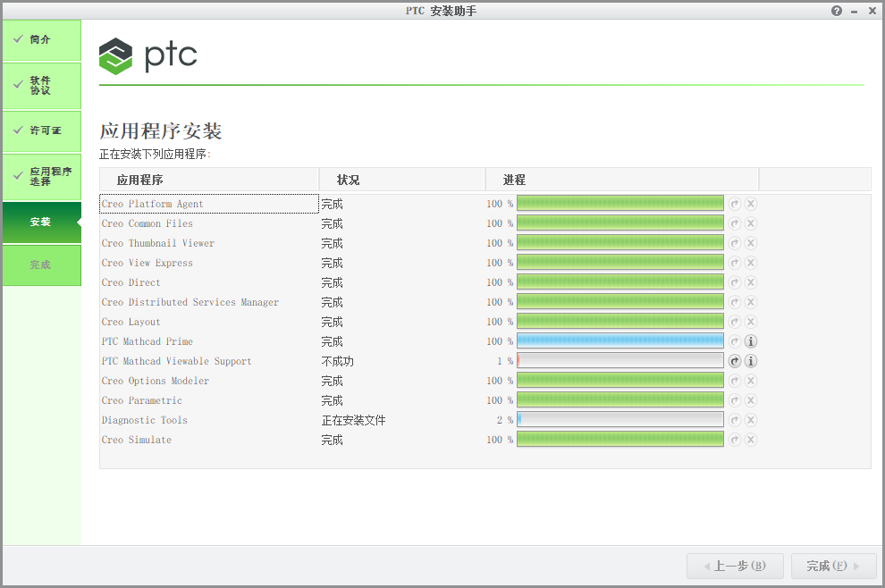Click retry icon for Creo Direct
The image size is (885, 588).
pyautogui.click(x=734, y=282)
